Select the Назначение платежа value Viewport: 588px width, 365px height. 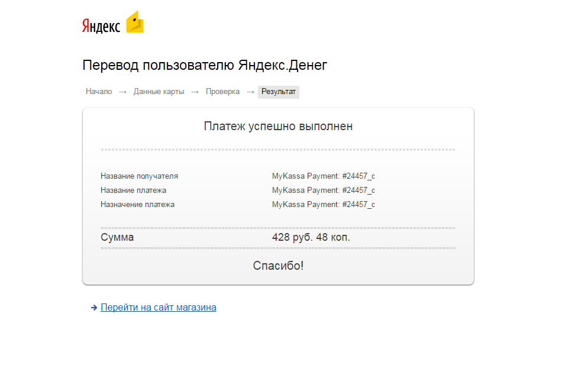(x=323, y=205)
